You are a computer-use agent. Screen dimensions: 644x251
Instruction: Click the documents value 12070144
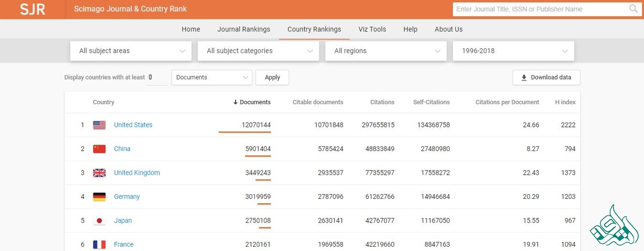256,125
